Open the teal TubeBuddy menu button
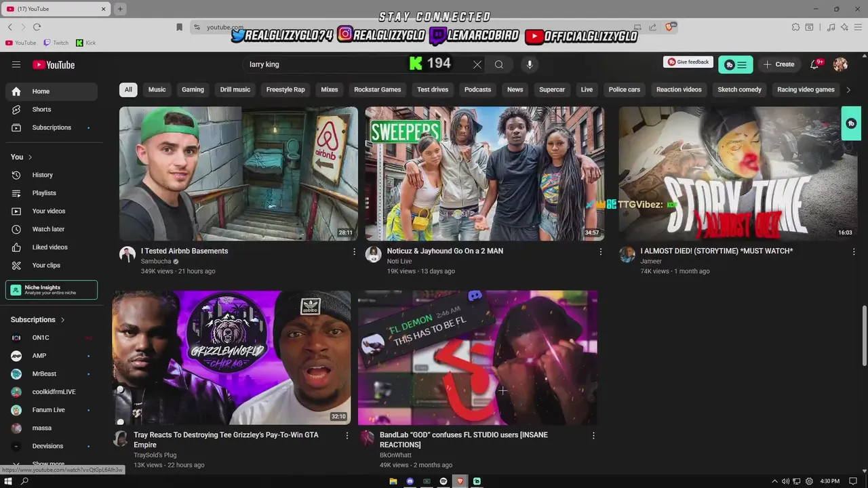 point(736,64)
